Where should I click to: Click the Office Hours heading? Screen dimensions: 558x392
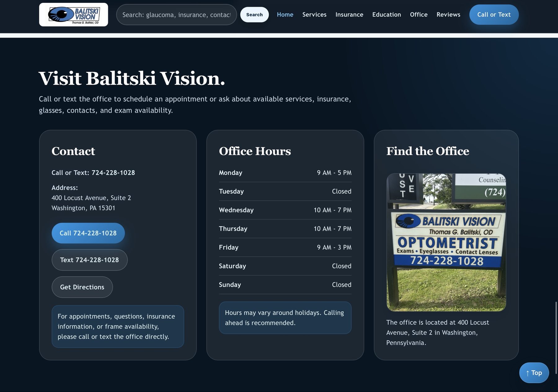tap(255, 151)
